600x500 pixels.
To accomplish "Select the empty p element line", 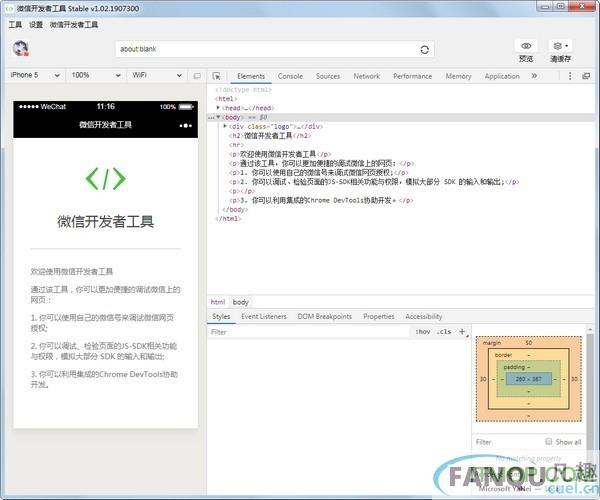I will pyautogui.click(x=241, y=191).
